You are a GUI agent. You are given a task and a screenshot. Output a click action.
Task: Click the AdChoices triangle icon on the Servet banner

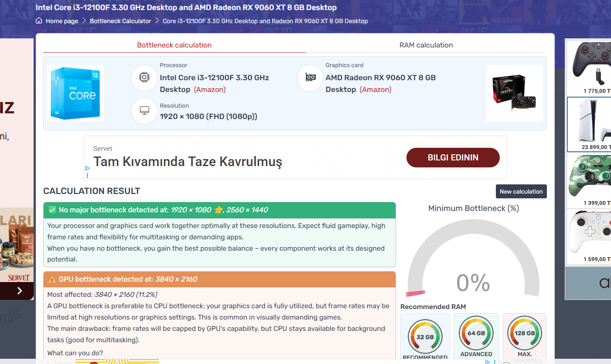87,168
